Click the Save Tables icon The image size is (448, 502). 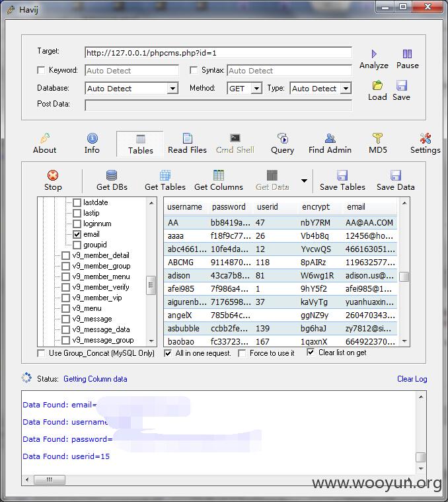tap(342, 175)
